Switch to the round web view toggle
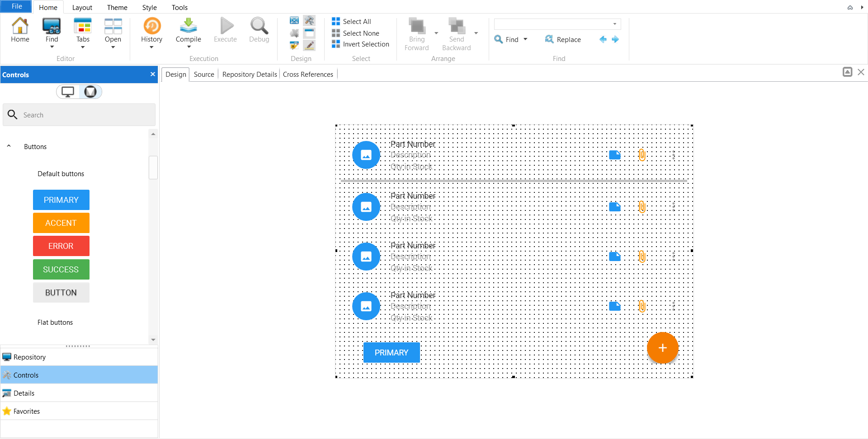This screenshot has height=439, width=868. coord(90,92)
